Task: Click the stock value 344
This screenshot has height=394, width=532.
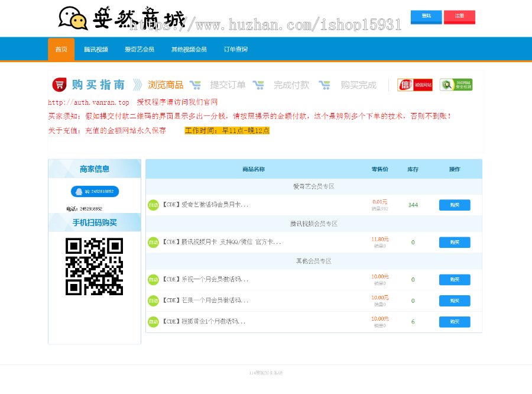Action: [x=413, y=205]
